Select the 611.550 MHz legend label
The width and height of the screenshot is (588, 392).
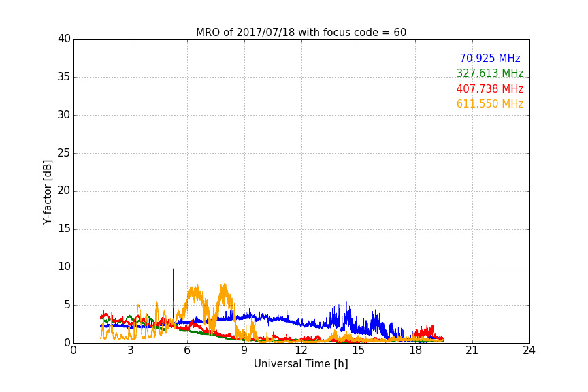point(490,103)
